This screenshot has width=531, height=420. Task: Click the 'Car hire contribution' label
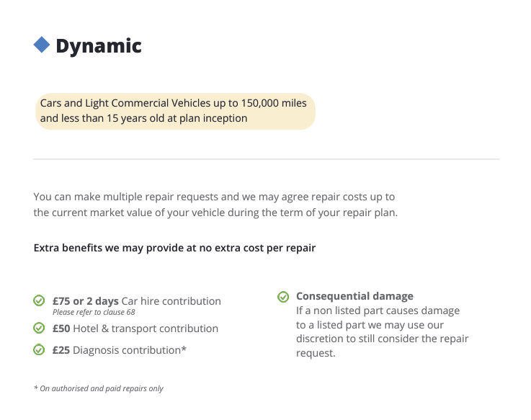point(171,300)
